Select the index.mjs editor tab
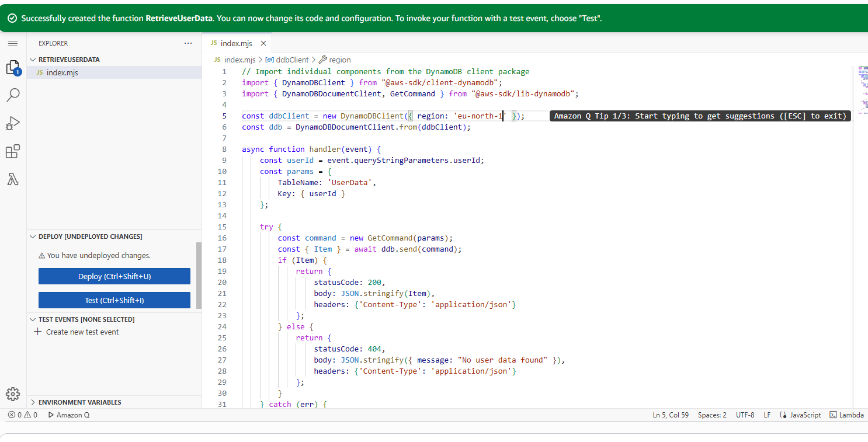This screenshot has height=442, width=868. click(x=234, y=43)
